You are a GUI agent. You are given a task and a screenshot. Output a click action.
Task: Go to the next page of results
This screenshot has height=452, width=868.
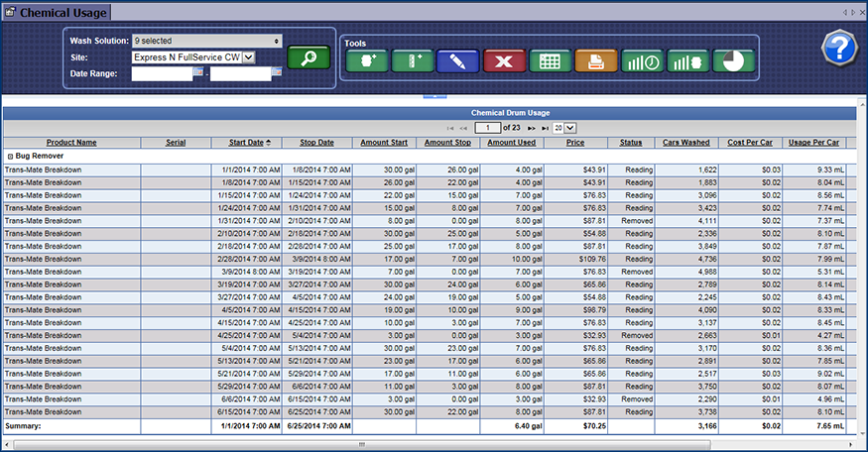tap(531, 128)
